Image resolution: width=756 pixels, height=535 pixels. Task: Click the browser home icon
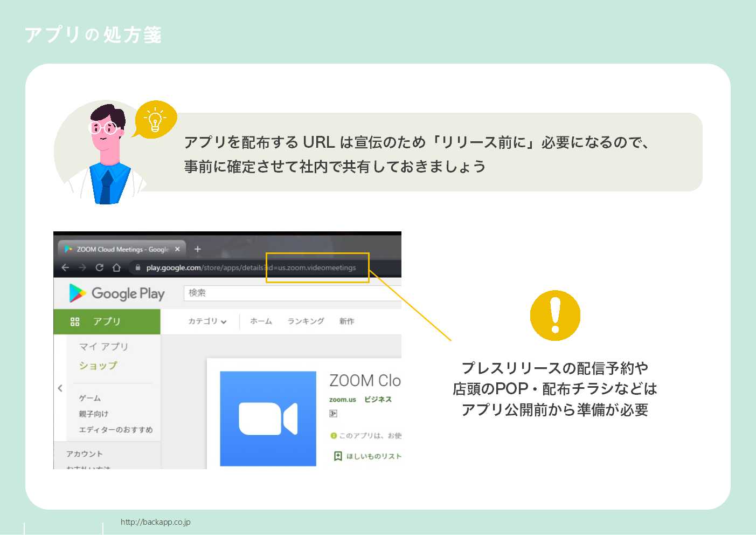tap(117, 267)
